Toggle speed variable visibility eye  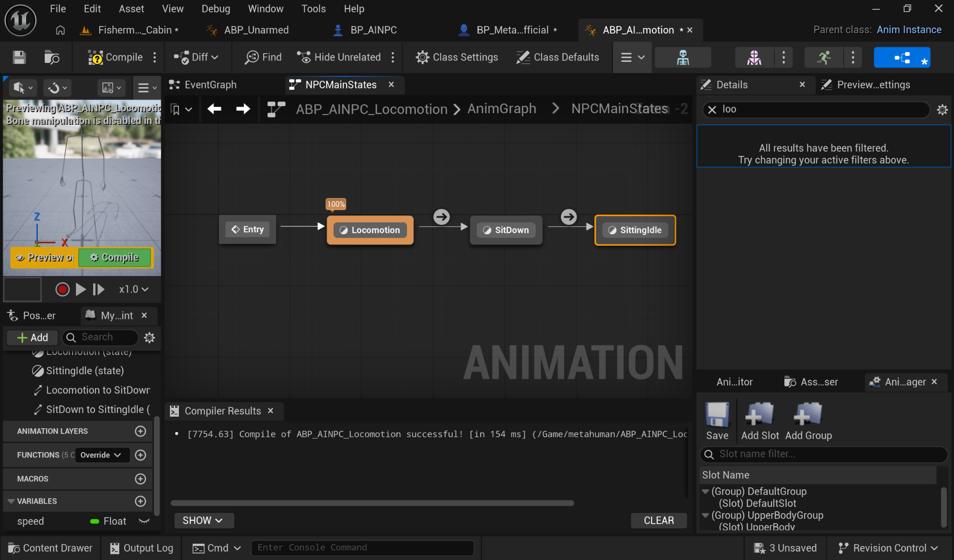click(x=144, y=521)
